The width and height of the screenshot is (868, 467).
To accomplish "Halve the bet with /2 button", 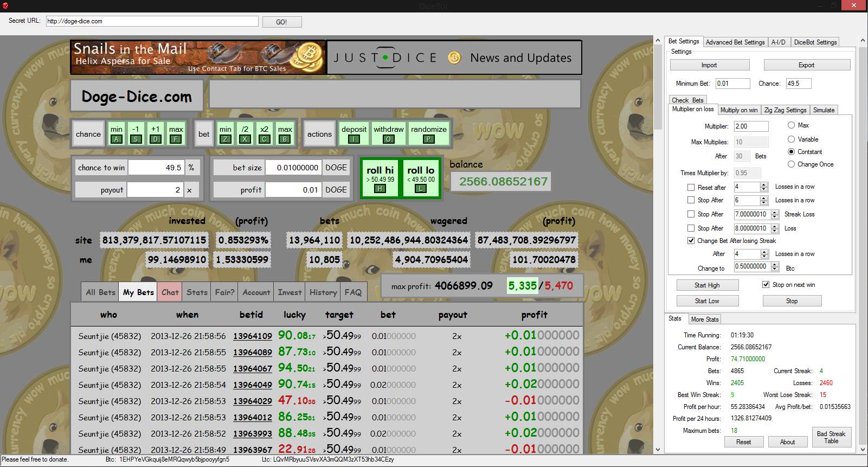I will [245, 134].
